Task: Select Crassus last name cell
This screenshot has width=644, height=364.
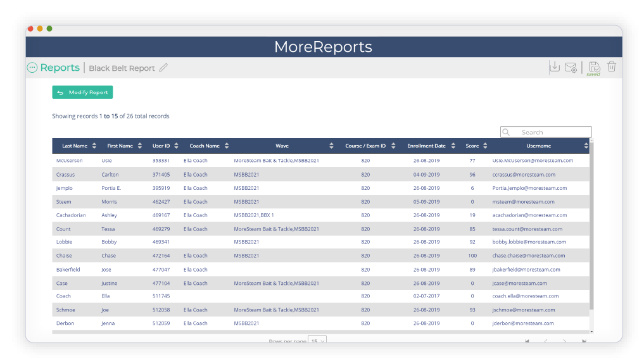Action: [65, 175]
